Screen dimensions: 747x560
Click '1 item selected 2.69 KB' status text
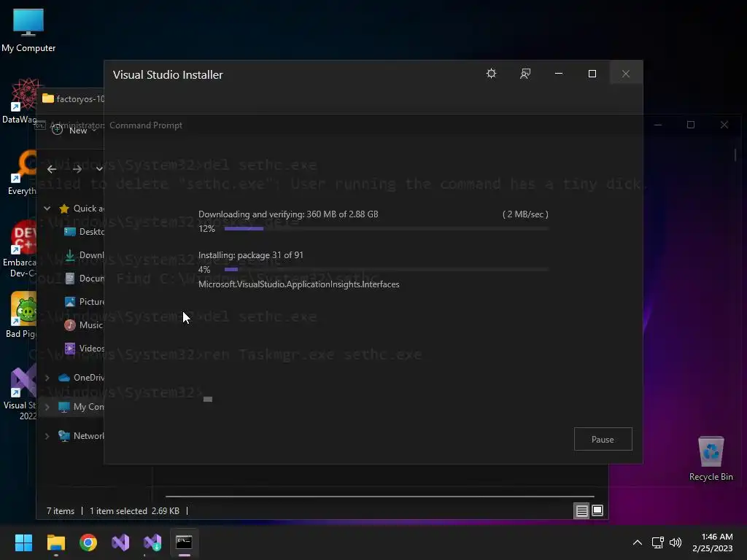pyautogui.click(x=135, y=511)
